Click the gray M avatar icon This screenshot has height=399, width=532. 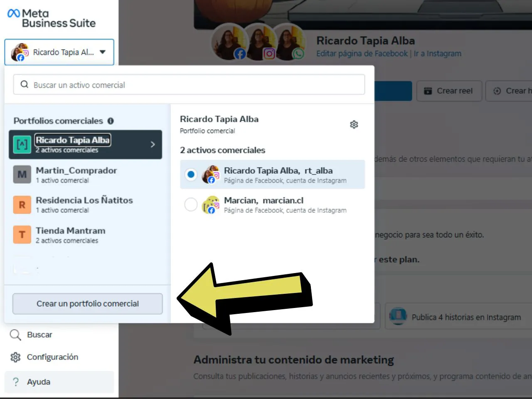point(22,175)
